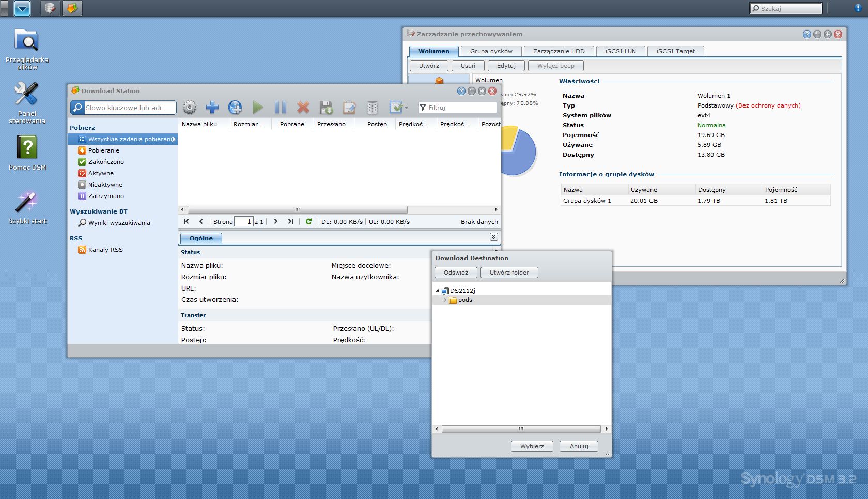
Task: Resume downloads with green play icon
Action: pyautogui.click(x=258, y=108)
